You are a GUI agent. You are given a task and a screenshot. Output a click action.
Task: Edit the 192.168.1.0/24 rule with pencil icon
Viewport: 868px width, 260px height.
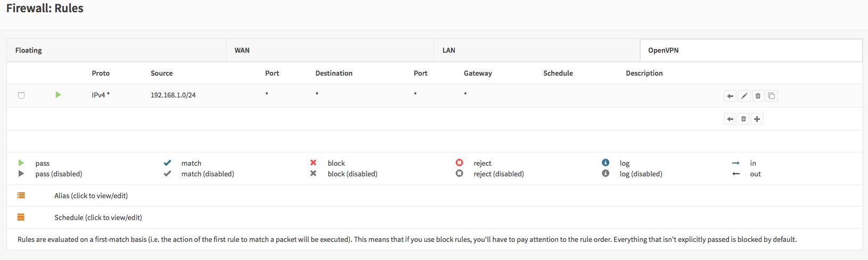pyautogui.click(x=744, y=96)
